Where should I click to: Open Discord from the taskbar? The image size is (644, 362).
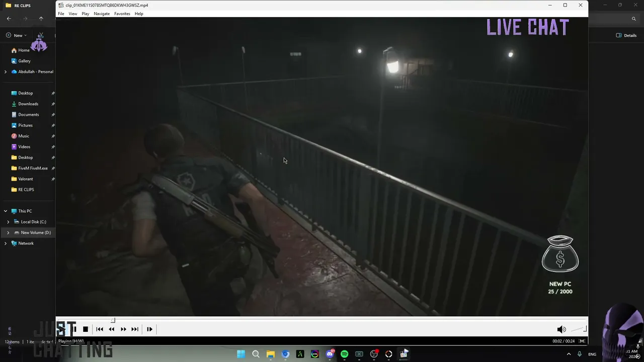330,354
